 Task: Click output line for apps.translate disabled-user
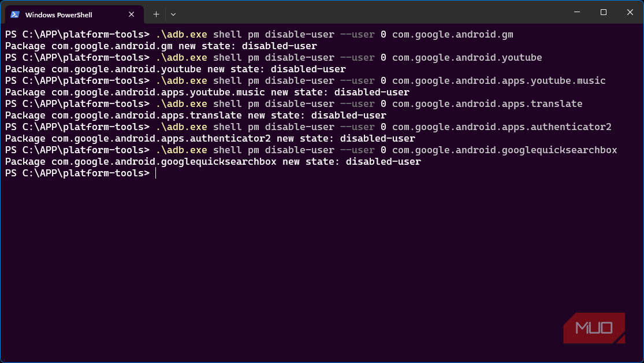click(x=196, y=115)
